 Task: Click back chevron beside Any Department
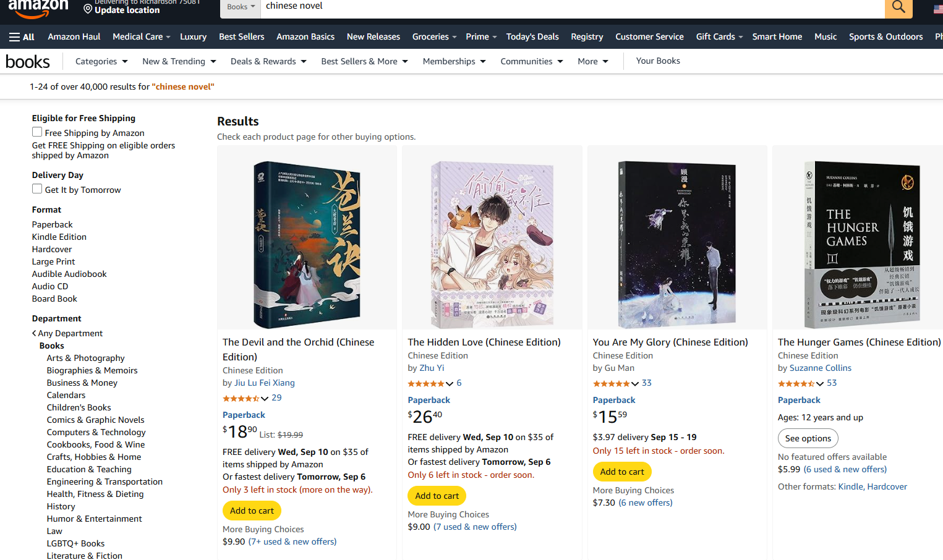tap(34, 333)
